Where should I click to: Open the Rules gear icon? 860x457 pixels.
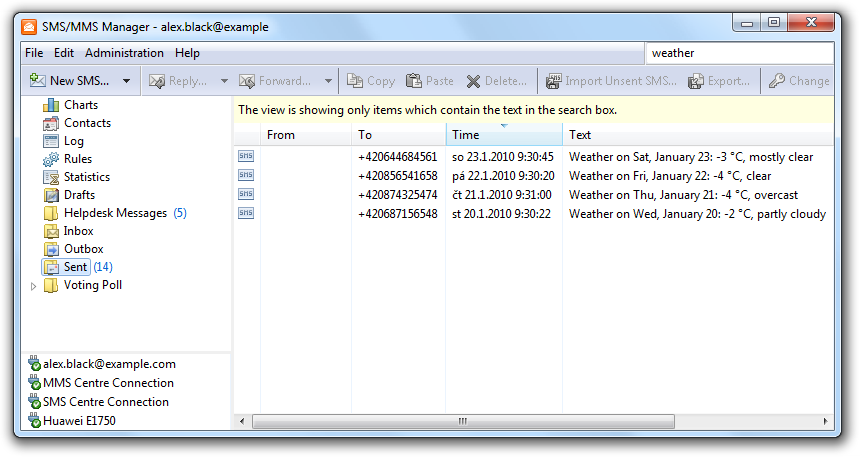coord(52,159)
